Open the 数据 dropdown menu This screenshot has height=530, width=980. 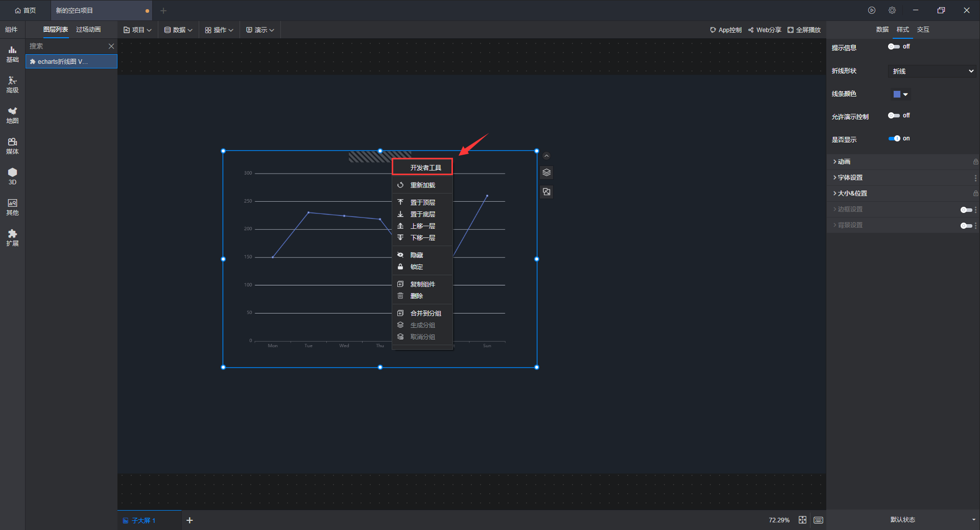(x=178, y=30)
